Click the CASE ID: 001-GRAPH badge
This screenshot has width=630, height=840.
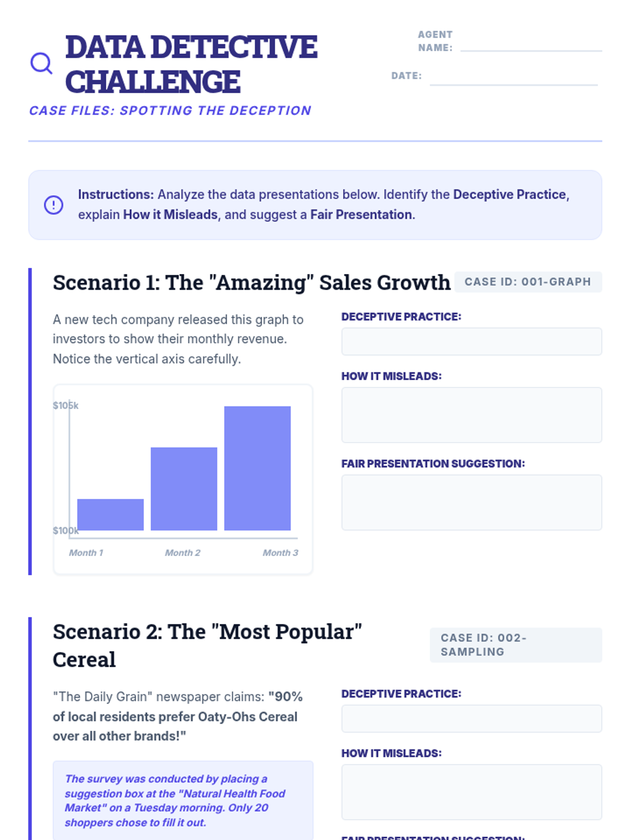[x=528, y=282]
